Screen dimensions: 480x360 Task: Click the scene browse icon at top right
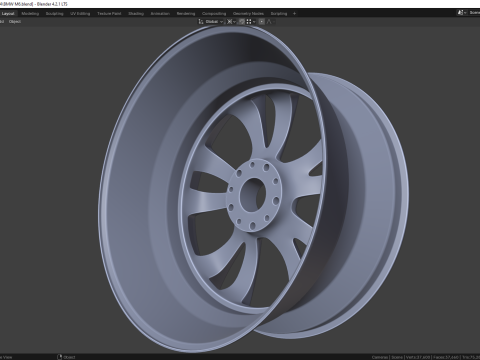462,13
